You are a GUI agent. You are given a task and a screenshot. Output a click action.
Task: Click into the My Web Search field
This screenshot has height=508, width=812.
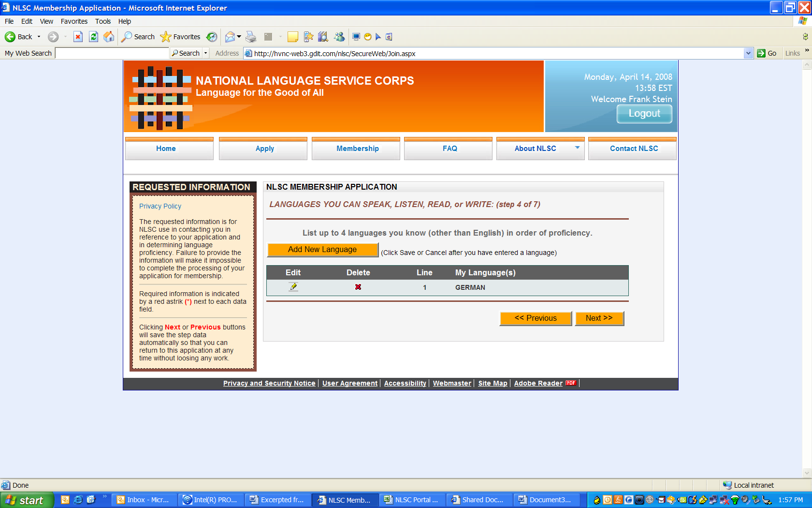click(112, 53)
